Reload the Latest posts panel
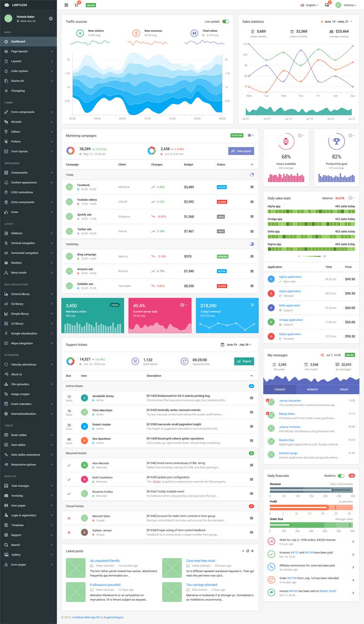The width and height of the screenshot is (364, 624). coord(248,551)
